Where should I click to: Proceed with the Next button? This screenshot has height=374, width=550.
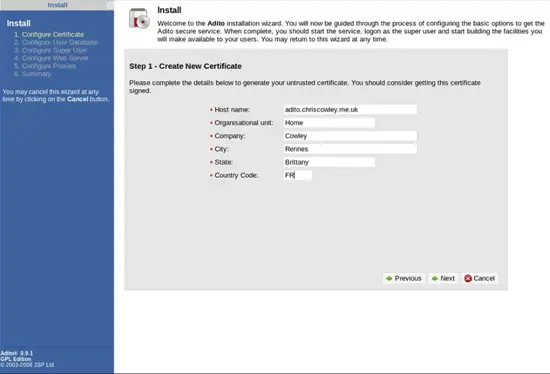[443, 279]
